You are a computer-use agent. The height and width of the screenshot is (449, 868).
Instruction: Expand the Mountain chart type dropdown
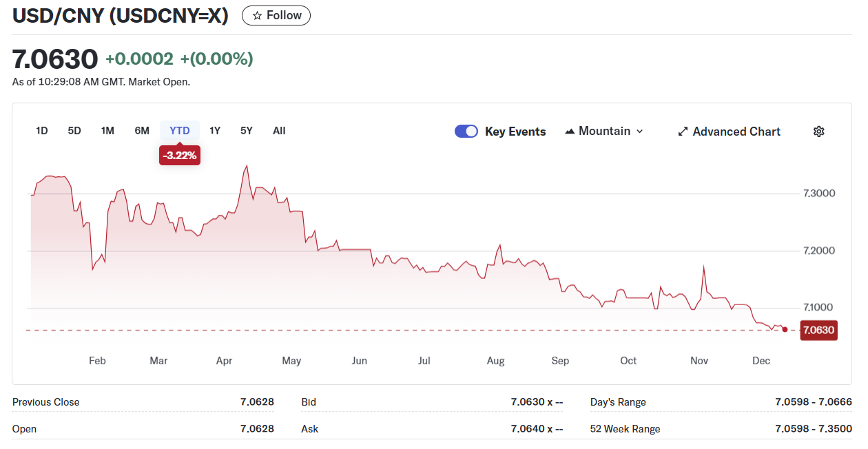point(639,132)
